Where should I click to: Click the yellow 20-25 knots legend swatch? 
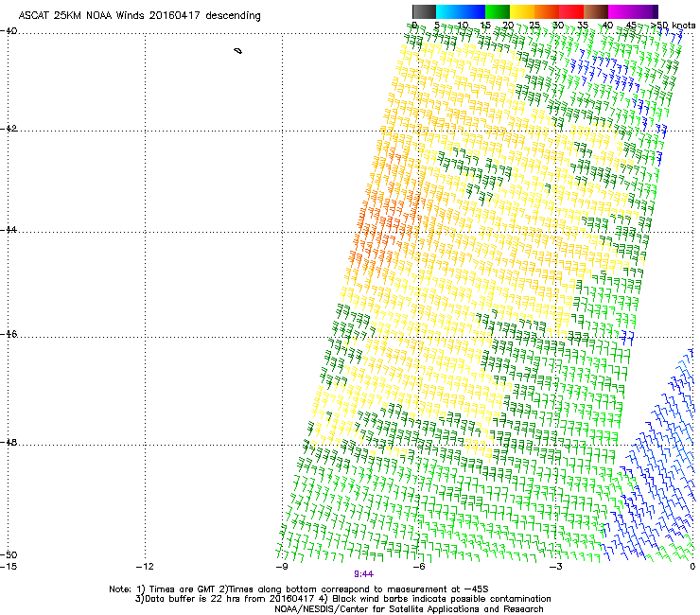point(522,11)
